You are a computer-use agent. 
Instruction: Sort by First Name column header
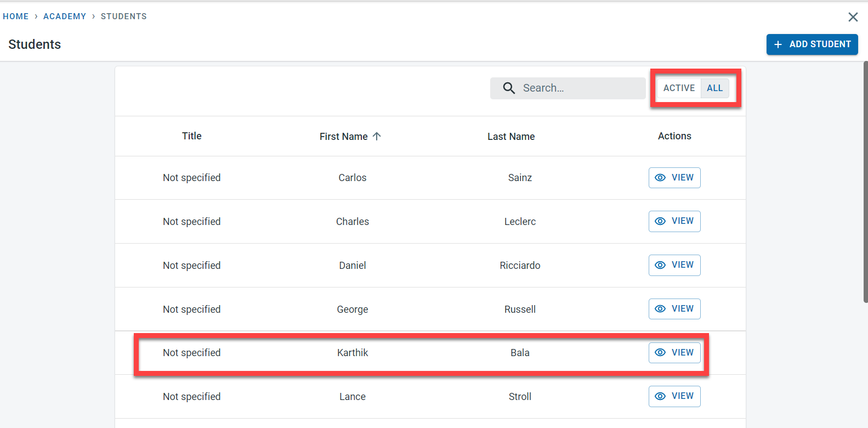[343, 137]
